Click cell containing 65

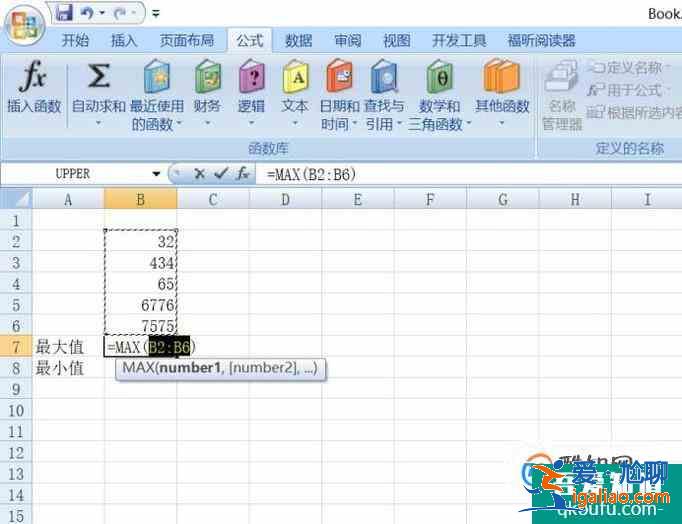tap(140, 284)
